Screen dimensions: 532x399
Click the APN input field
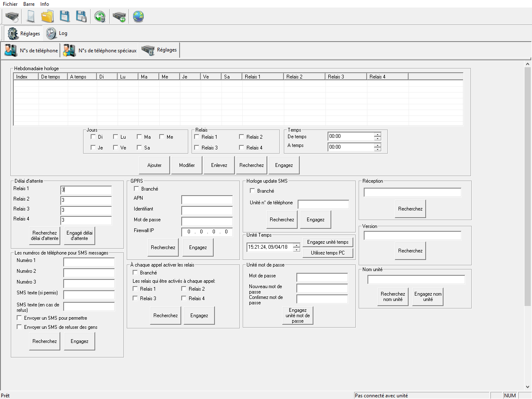click(207, 200)
